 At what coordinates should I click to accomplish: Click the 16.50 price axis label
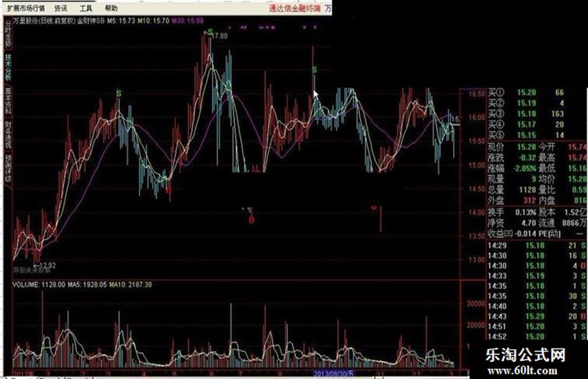tap(476, 93)
